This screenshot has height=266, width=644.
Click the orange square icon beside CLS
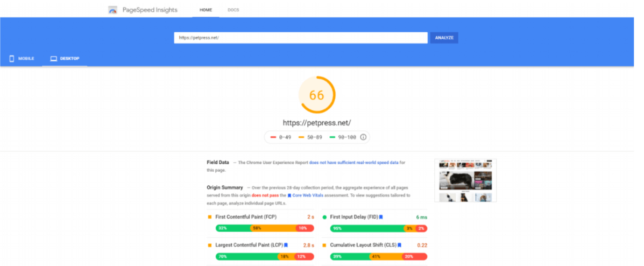click(x=324, y=245)
